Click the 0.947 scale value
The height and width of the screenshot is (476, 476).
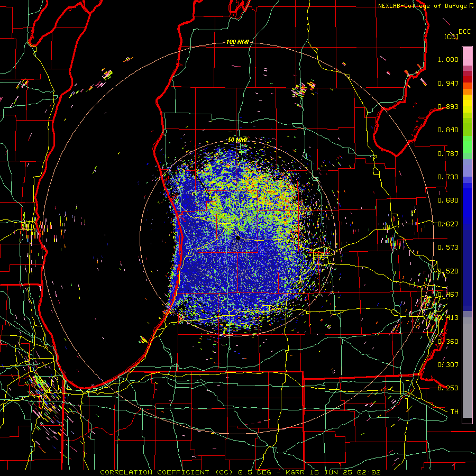[448, 83]
